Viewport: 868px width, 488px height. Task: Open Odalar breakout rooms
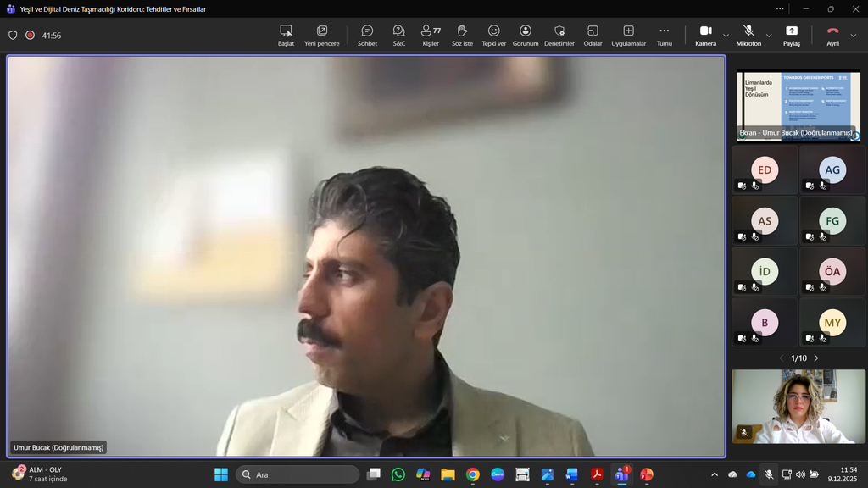pos(593,35)
